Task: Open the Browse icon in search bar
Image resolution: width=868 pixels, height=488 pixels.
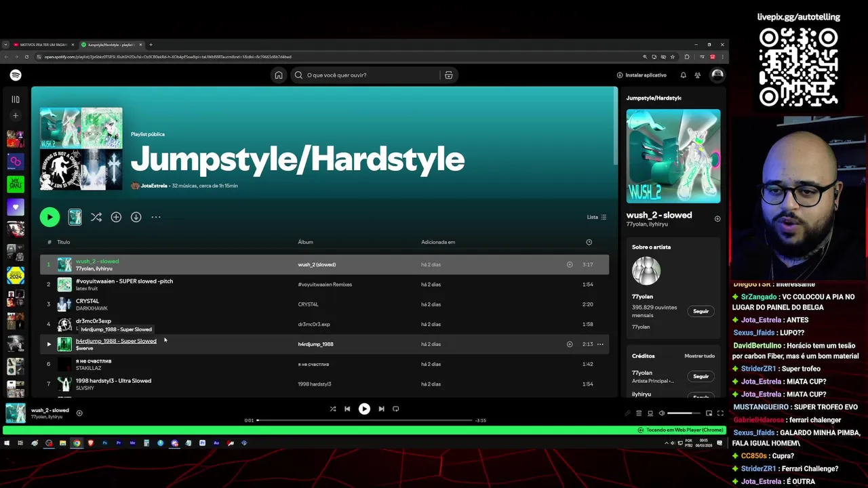Action: [x=448, y=75]
